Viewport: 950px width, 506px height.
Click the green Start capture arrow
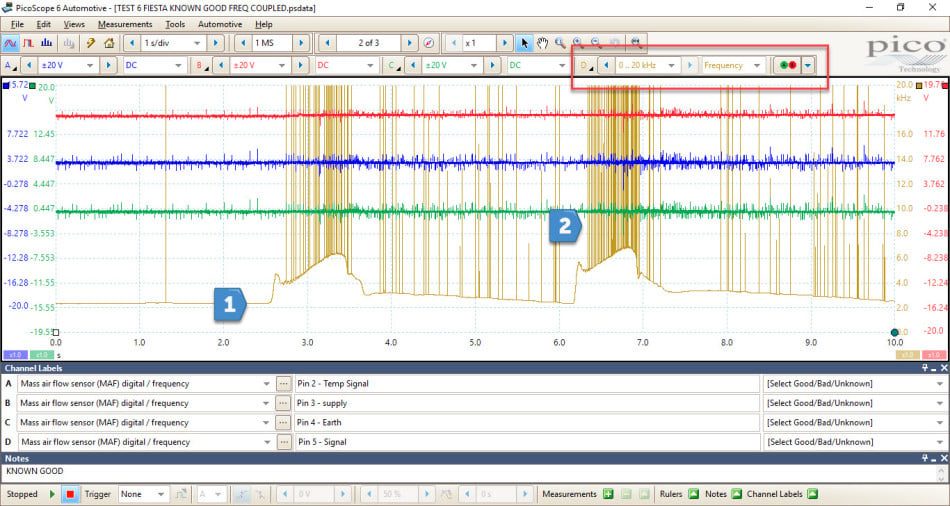52,494
